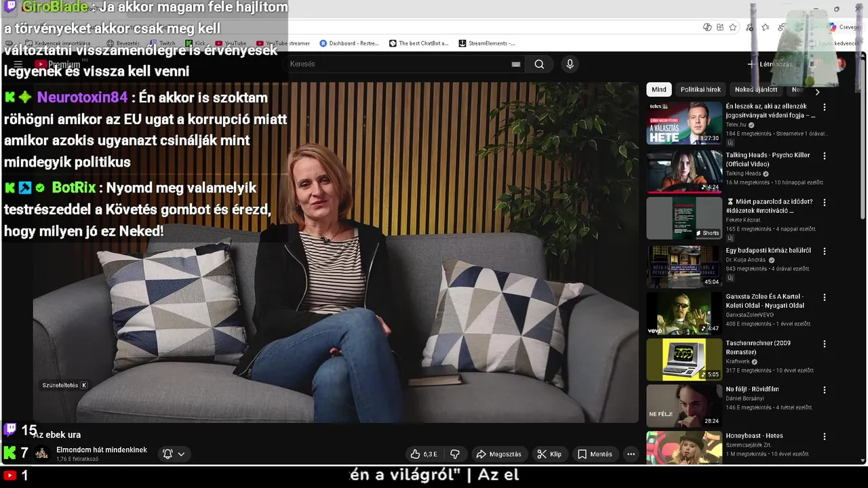
Task: Open options menu for Honeybeast Hetes
Action: click(x=825, y=436)
